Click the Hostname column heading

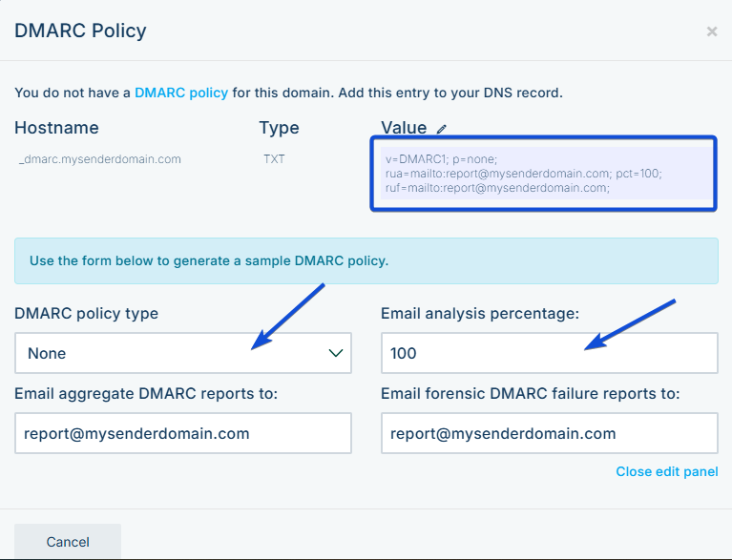click(56, 128)
